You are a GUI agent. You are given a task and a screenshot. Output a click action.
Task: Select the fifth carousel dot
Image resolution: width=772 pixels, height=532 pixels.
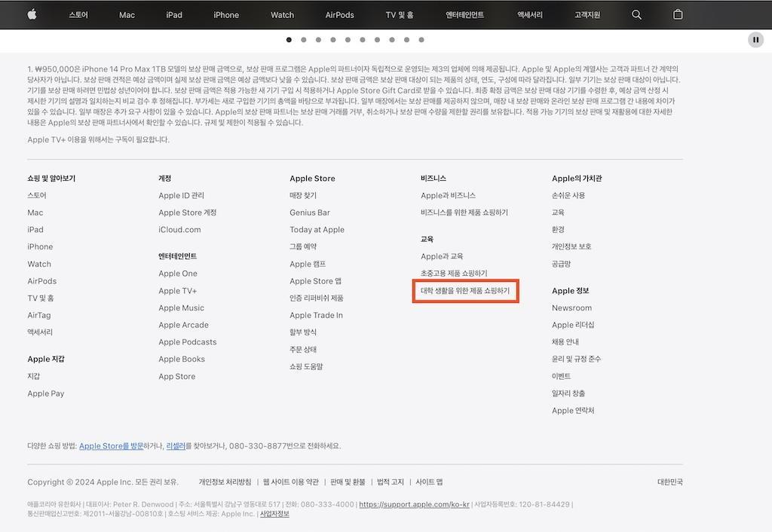(348, 40)
